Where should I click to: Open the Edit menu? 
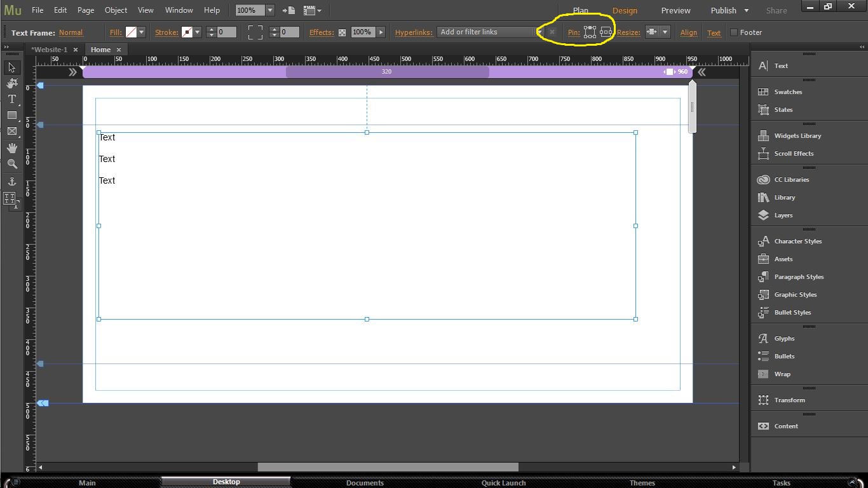[60, 10]
